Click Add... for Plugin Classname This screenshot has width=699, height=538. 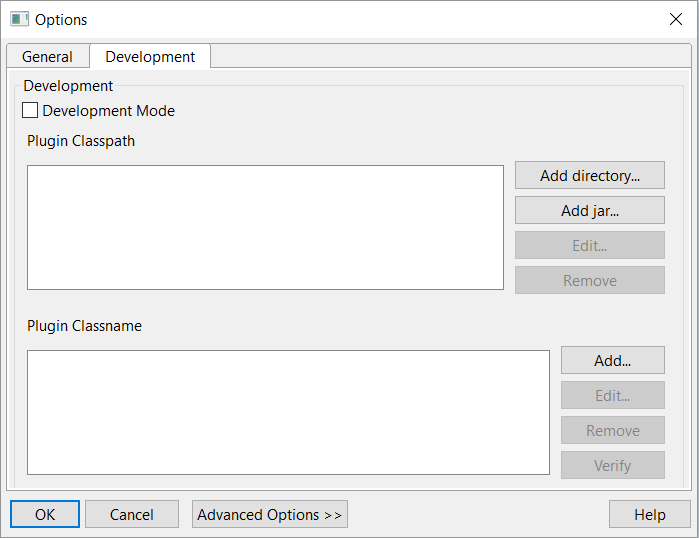coord(613,360)
